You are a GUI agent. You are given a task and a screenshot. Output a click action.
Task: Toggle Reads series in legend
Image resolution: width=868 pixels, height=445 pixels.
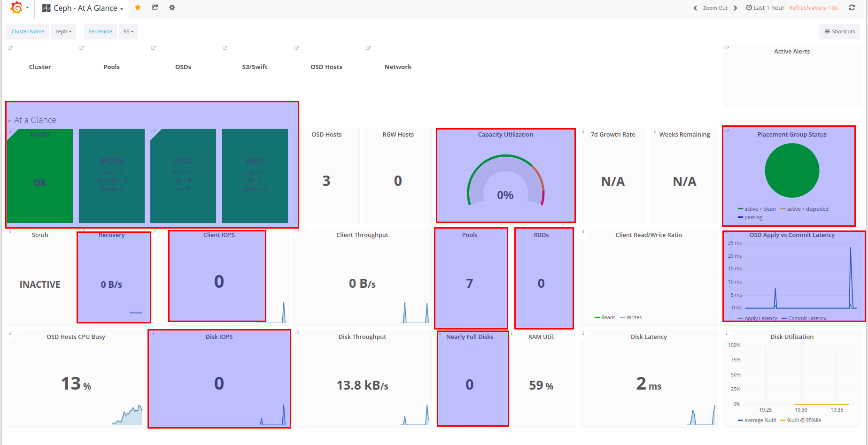click(x=605, y=317)
